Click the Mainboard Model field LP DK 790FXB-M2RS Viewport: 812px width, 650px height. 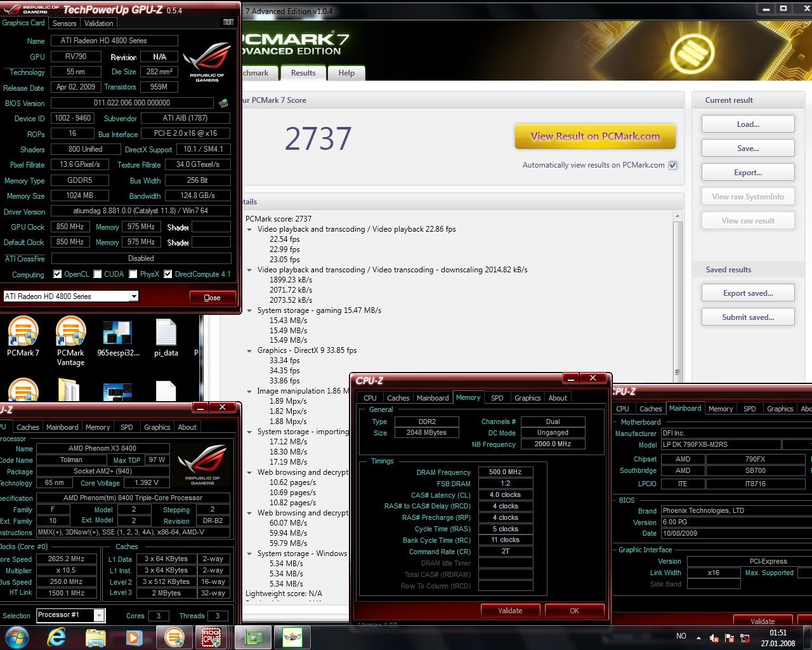point(720,445)
